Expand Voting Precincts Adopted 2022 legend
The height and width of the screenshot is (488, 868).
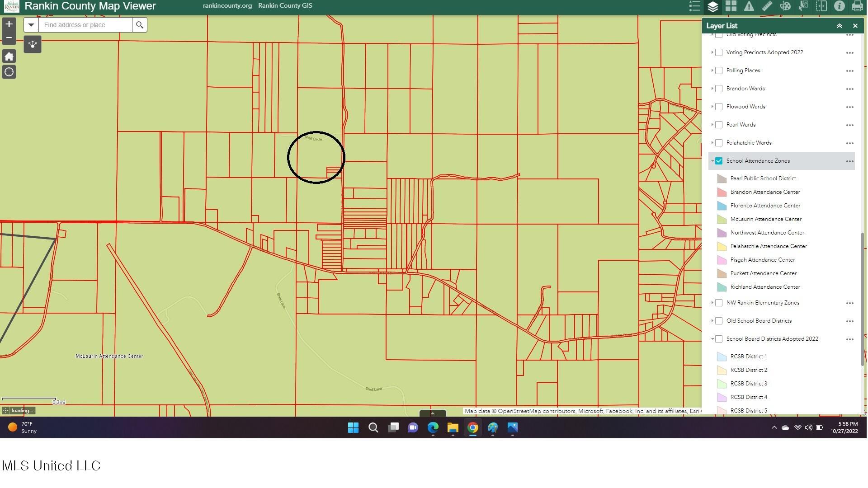[712, 52]
